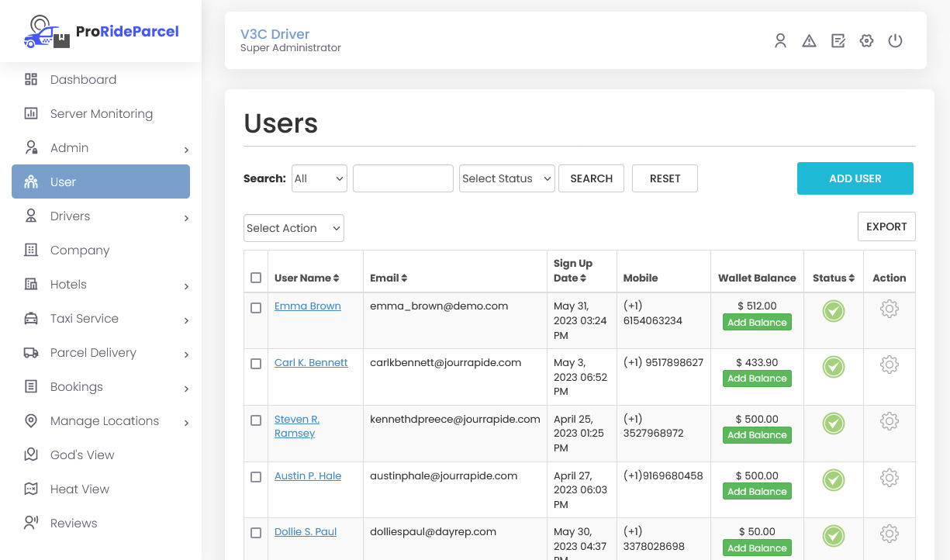Click the Admin person-lock icon
This screenshot has height=560, width=950.
[x=31, y=147]
